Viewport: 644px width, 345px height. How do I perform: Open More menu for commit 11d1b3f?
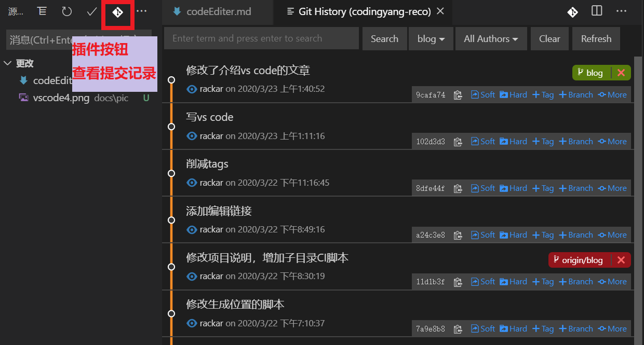(x=612, y=282)
